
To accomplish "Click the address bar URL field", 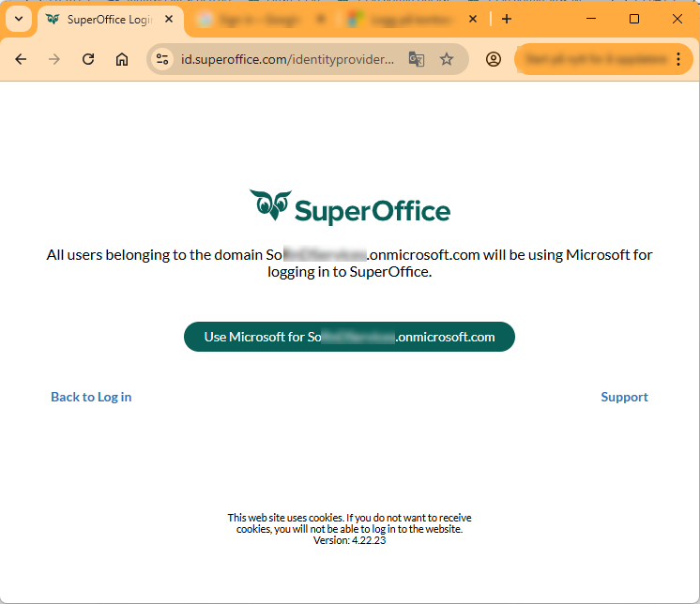I will 287,59.
